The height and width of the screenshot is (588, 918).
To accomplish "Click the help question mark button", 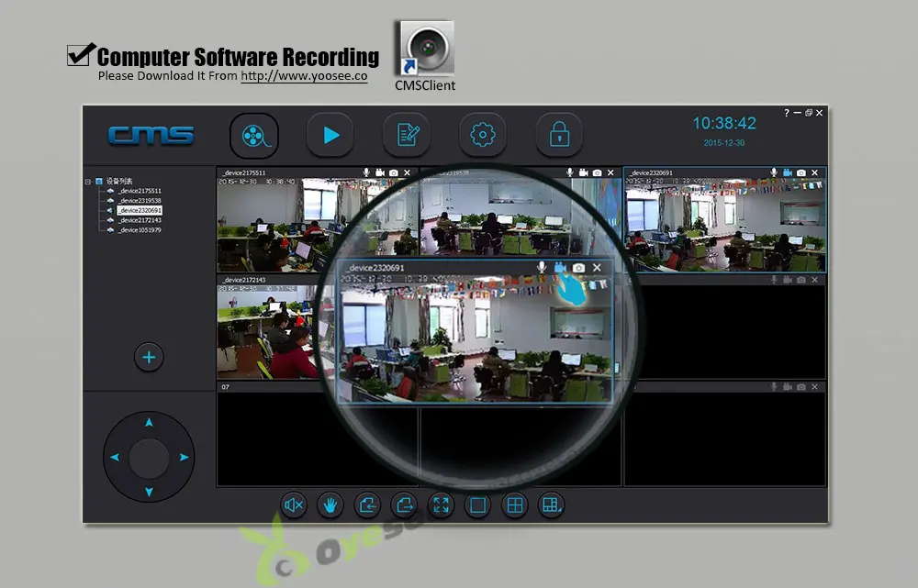I will click(787, 113).
